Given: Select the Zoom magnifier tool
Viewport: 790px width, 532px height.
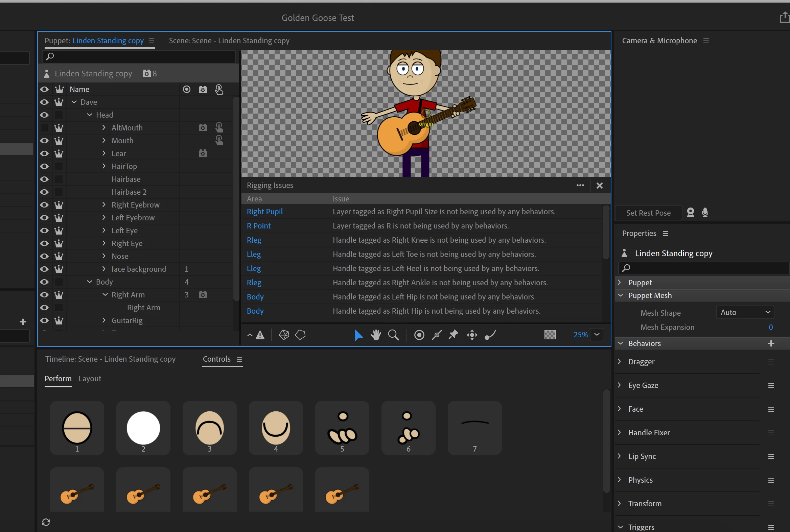Looking at the screenshot, I should [x=393, y=335].
